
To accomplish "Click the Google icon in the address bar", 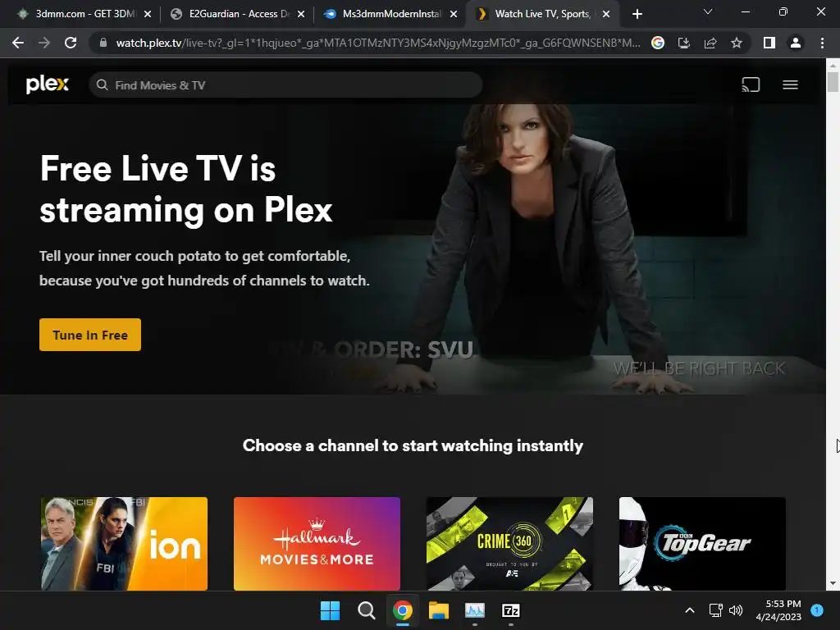I will click(x=658, y=43).
